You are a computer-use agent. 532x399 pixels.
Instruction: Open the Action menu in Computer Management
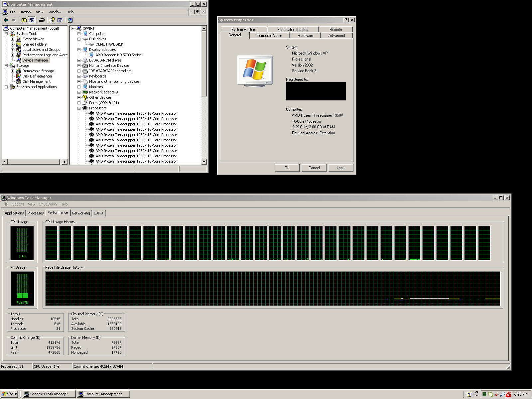(x=26, y=12)
